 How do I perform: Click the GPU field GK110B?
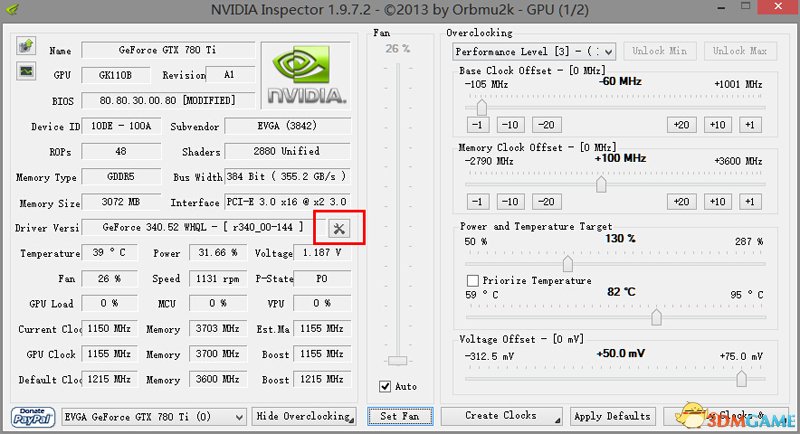coord(115,75)
